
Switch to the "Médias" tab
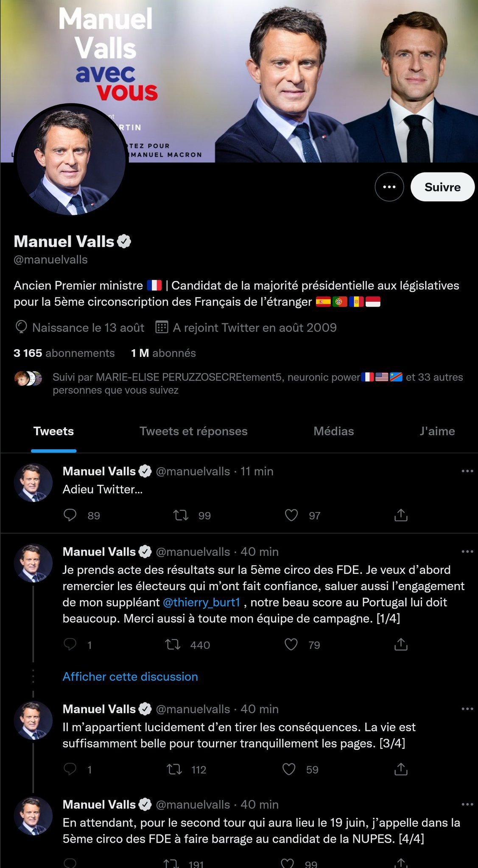tap(333, 431)
